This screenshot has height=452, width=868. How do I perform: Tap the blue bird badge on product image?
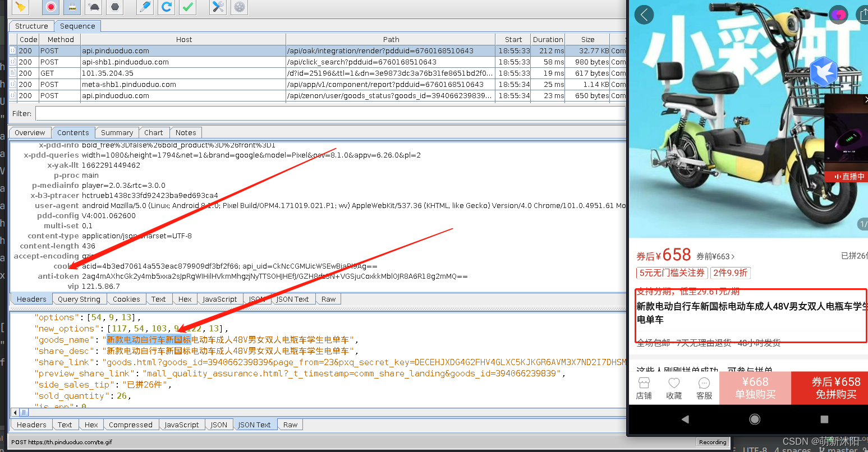coord(823,71)
